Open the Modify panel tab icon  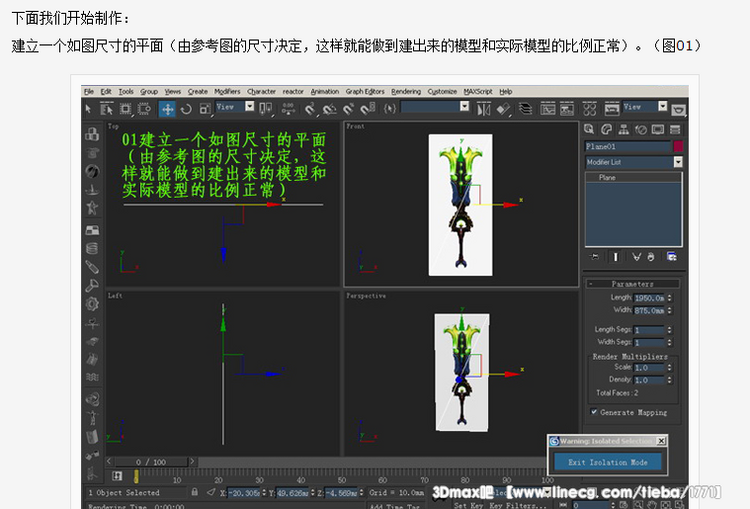tap(607, 129)
